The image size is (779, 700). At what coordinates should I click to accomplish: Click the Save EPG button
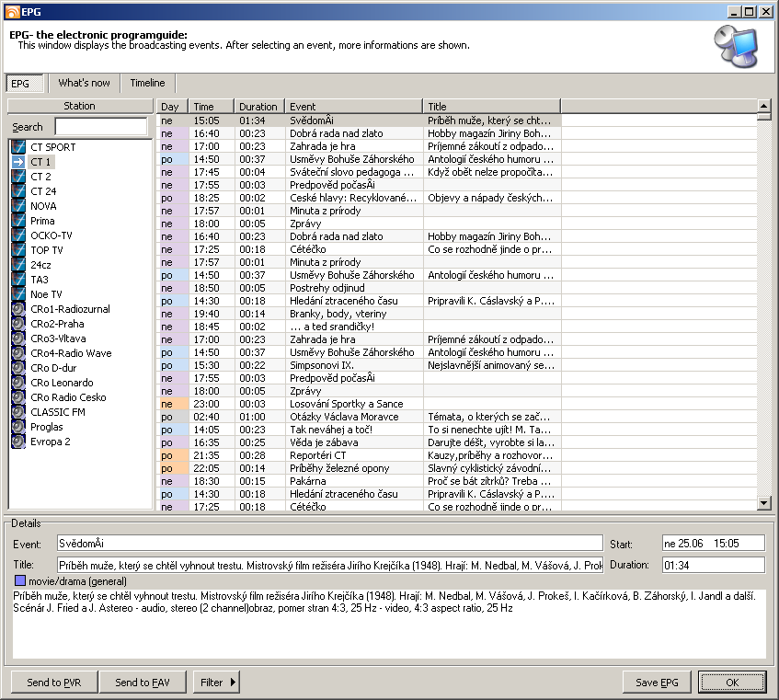point(657,683)
